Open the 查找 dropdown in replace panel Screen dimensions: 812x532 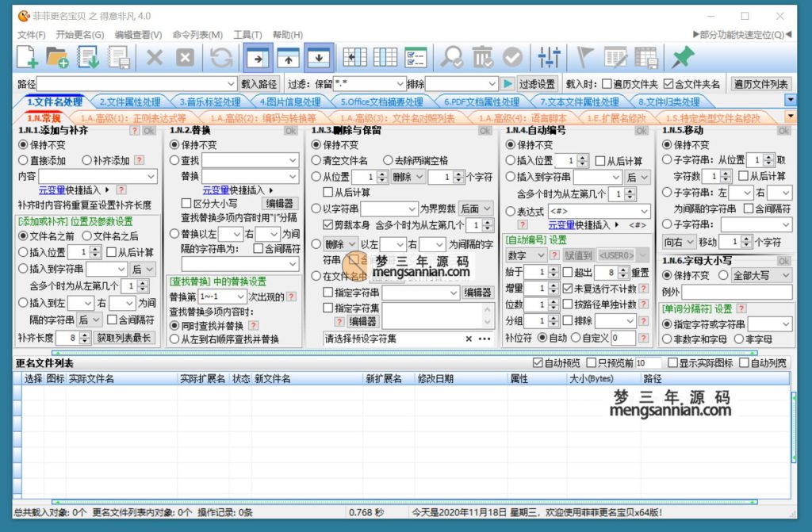click(x=293, y=161)
